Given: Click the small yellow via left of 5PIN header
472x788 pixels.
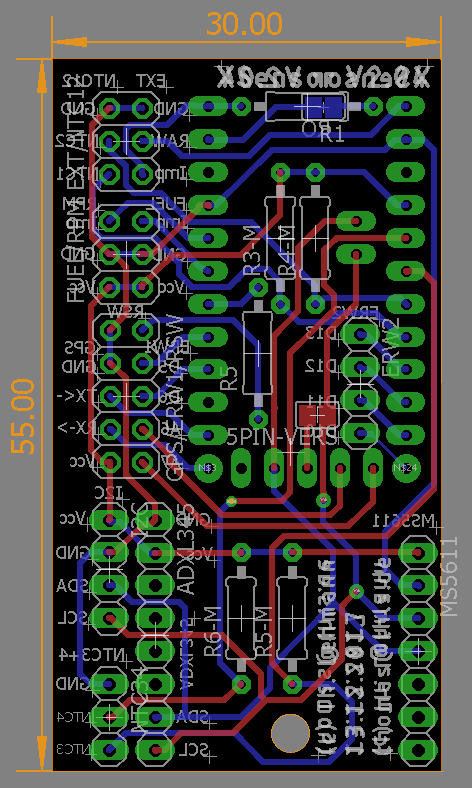Looking at the screenshot, I should (x=231, y=501).
